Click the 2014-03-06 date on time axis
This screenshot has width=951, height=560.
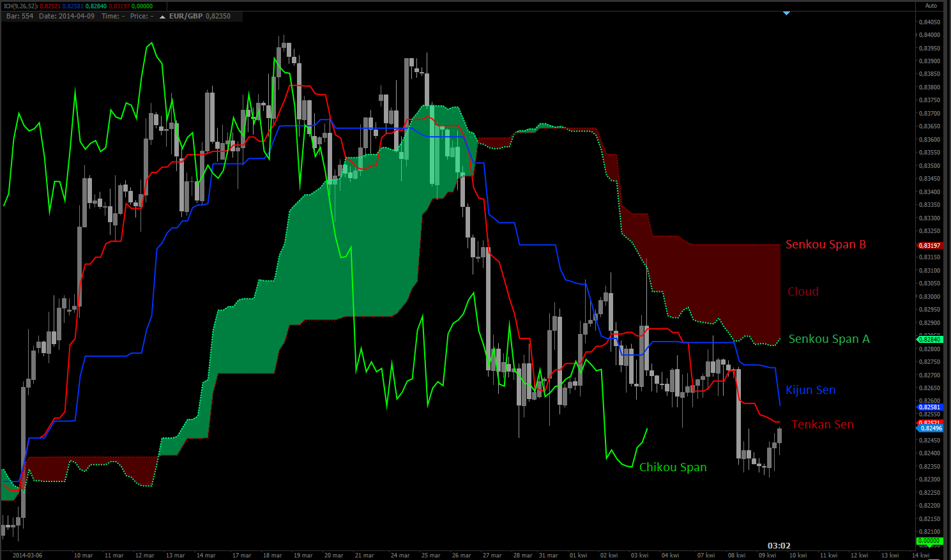[27, 556]
